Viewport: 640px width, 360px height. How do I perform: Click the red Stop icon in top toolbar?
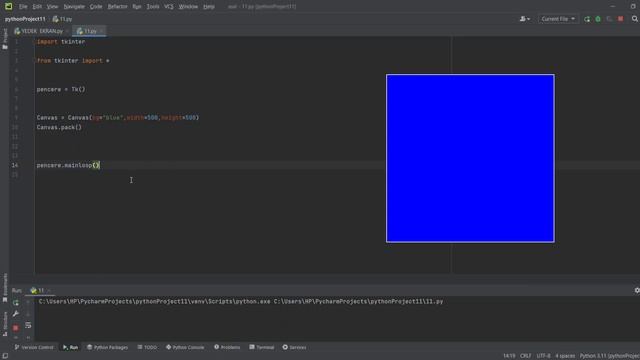pos(620,19)
